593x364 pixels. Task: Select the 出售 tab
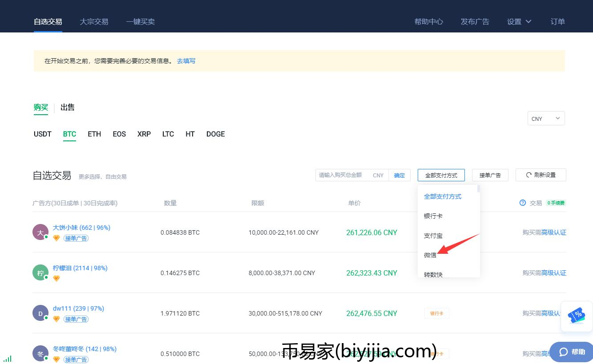tap(68, 107)
